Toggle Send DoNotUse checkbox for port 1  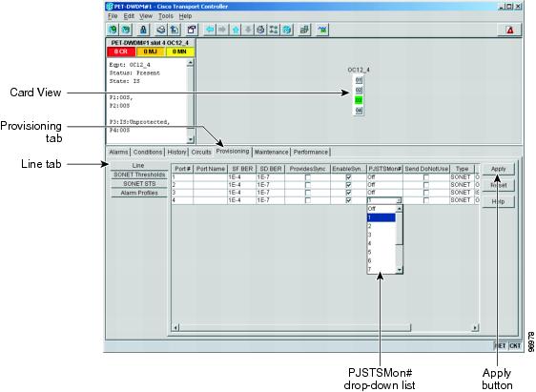426,177
